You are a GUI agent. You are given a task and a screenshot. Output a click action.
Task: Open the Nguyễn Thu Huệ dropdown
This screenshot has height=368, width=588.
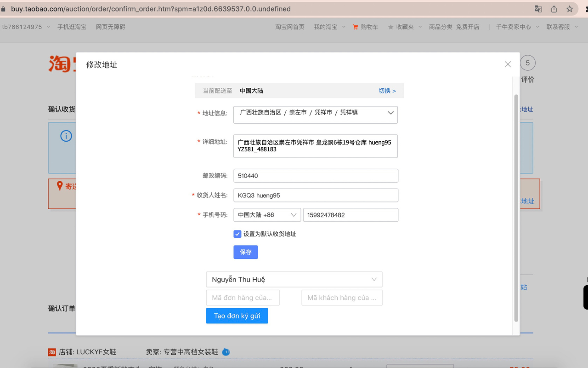[294, 279]
